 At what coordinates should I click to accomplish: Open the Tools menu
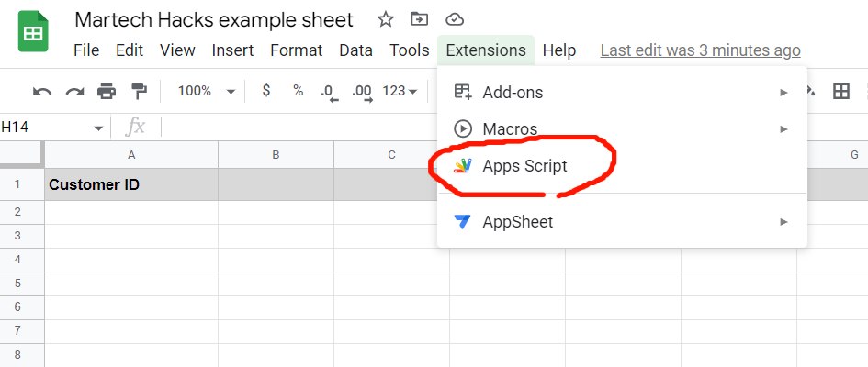(x=410, y=50)
